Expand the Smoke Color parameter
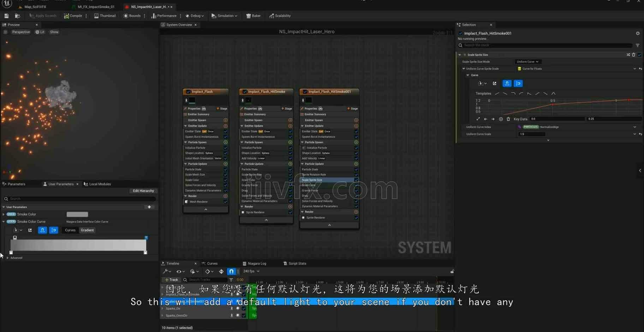Image resolution: width=644 pixels, height=332 pixels. point(4,214)
